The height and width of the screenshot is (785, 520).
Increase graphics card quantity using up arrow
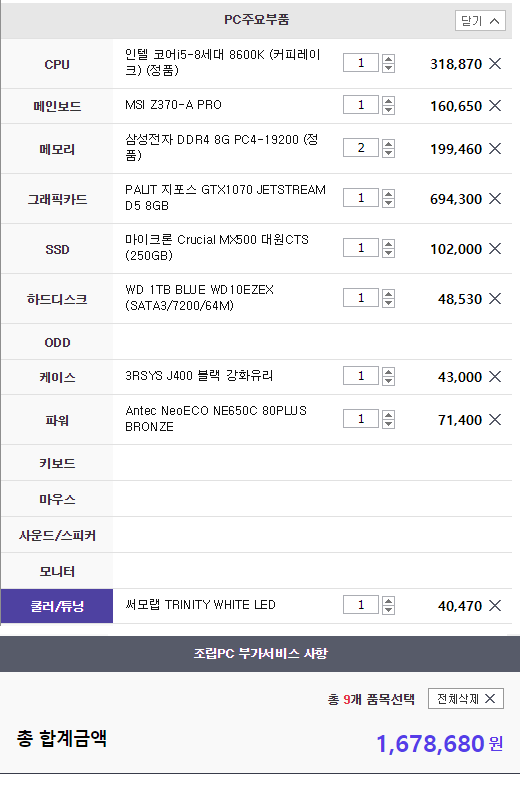pyautogui.click(x=388, y=194)
